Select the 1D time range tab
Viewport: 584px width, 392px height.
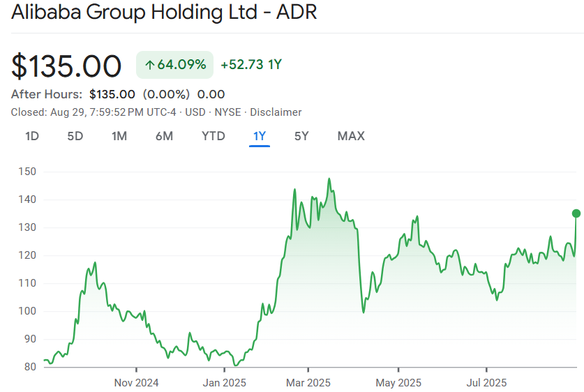(x=32, y=136)
